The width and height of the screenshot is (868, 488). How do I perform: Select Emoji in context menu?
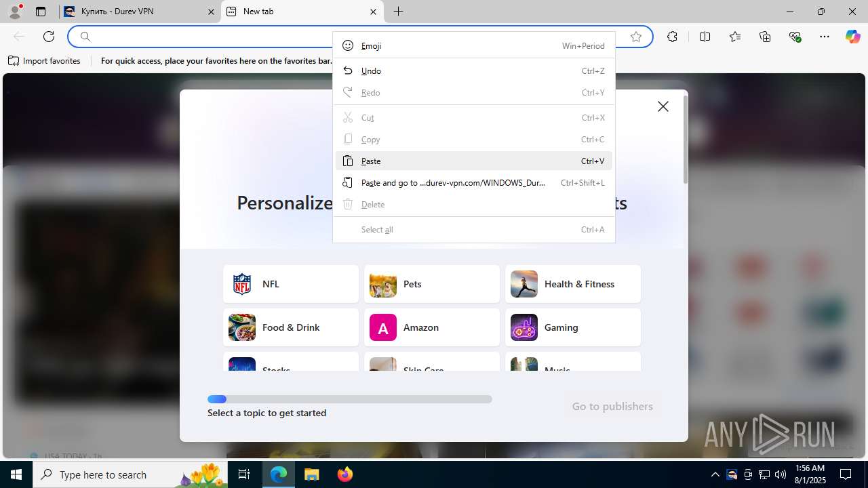coord(474,45)
